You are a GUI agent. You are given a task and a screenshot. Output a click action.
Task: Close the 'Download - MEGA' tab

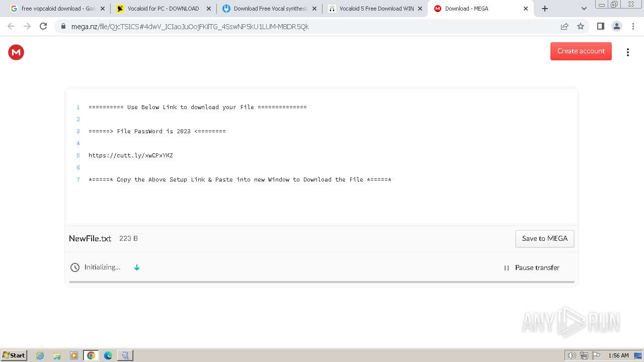pos(526,9)
